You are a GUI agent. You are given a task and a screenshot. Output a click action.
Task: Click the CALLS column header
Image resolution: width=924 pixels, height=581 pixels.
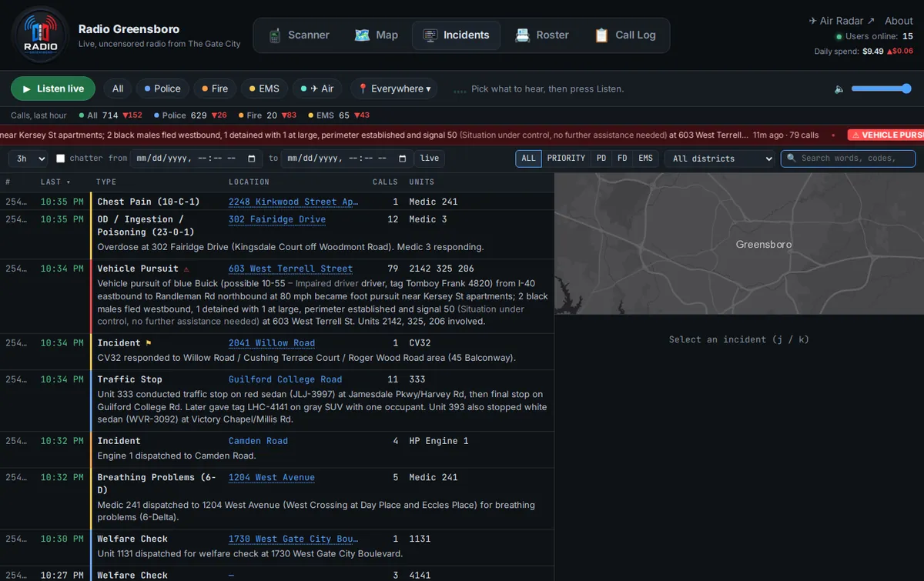pyautogui.click(x=385, y=182)
